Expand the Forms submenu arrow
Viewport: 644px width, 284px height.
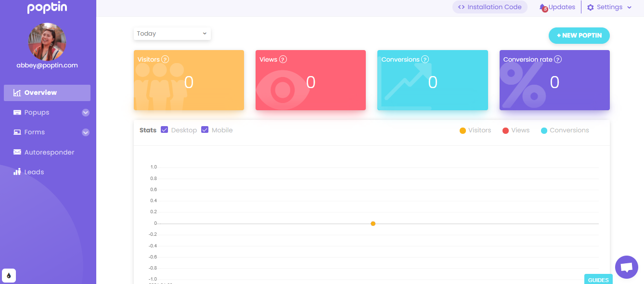coord(86,132)
